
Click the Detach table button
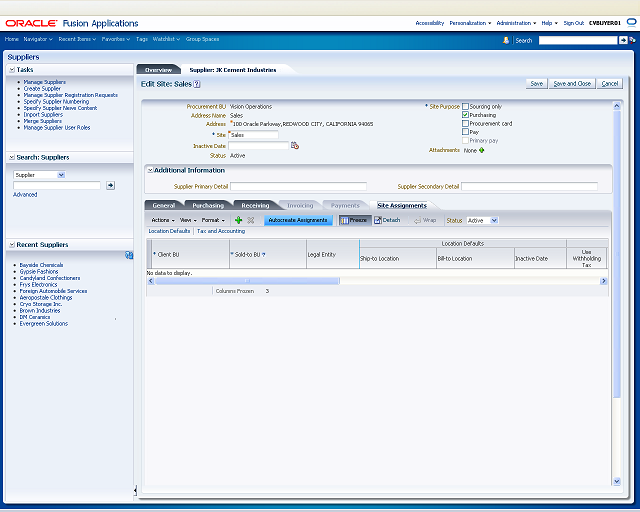(x=387, y=220)
